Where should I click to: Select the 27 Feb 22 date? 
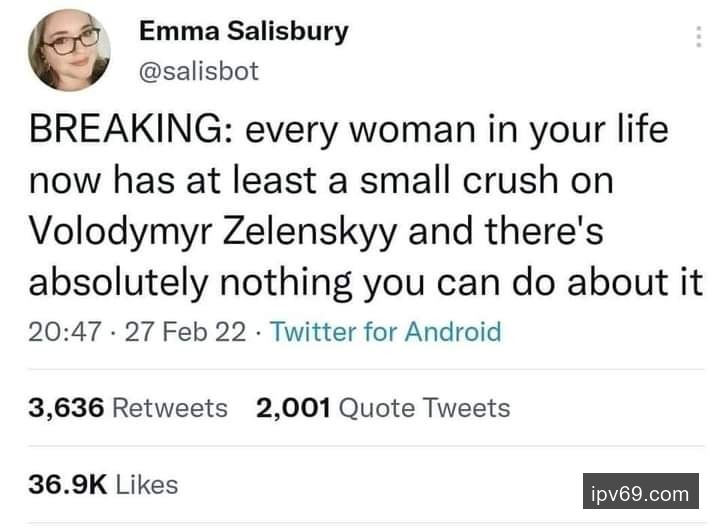point(188,331)
